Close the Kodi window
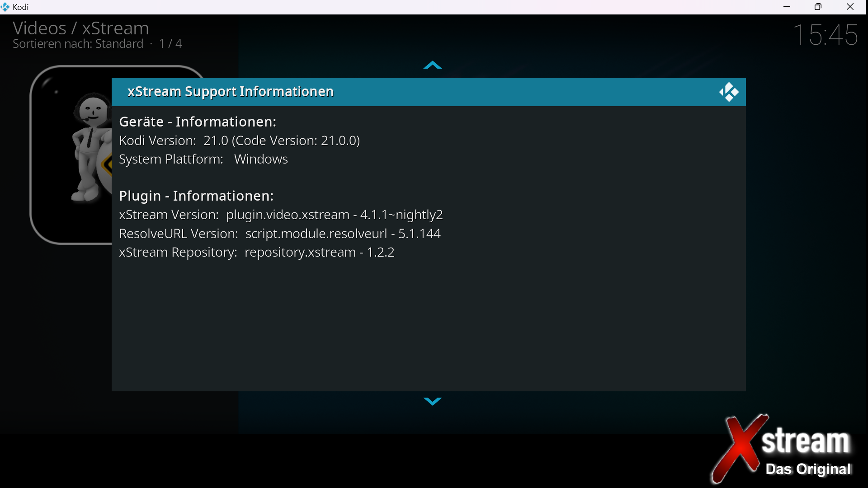The width and height of the screenshot is (868, 488). point(850,7)
